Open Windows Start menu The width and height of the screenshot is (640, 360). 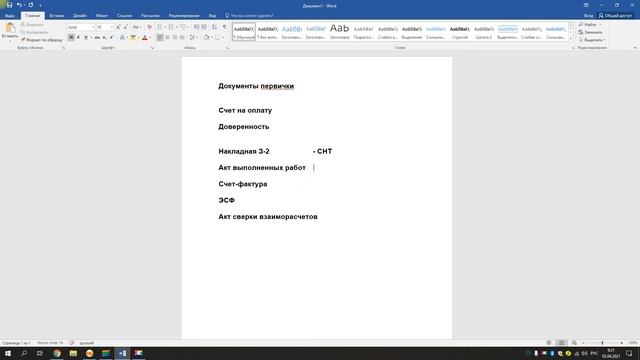point(8,353)
